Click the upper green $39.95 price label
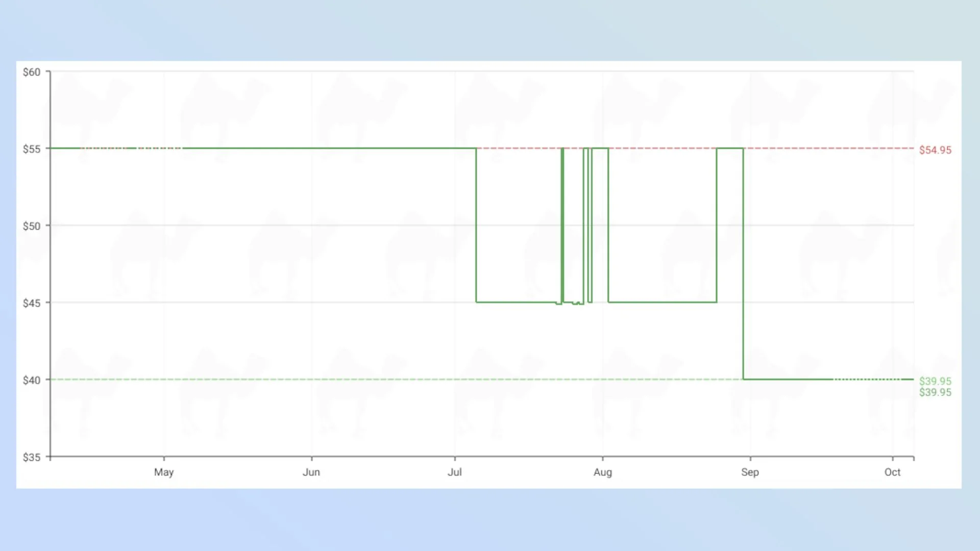Image resolution: width=980 pixels, height=551 pixels. pyautogui.click(x=936, y=381)
